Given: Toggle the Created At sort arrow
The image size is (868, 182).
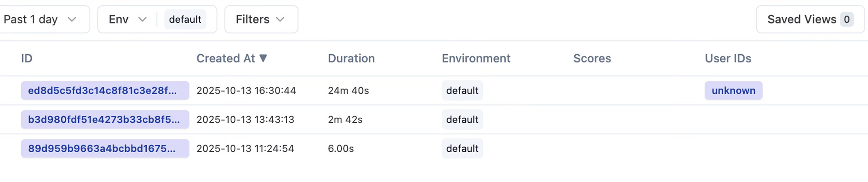Looking at the screenshot, I should click(263, 58).
